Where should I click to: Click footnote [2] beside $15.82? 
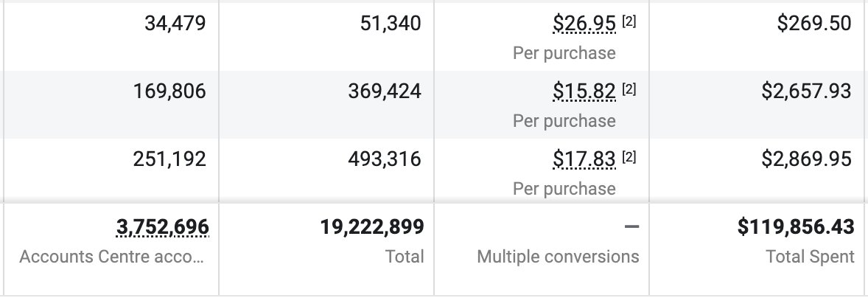[629, 91]
